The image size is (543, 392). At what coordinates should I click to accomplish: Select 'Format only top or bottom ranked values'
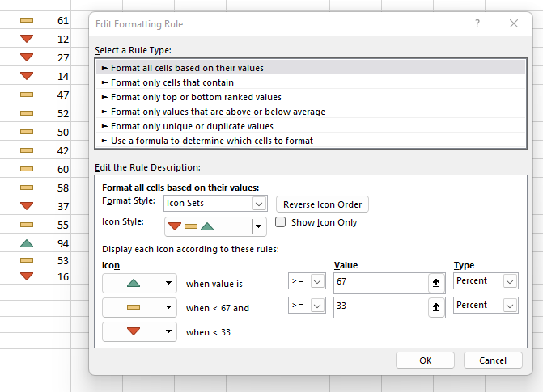tap(311, 97)
